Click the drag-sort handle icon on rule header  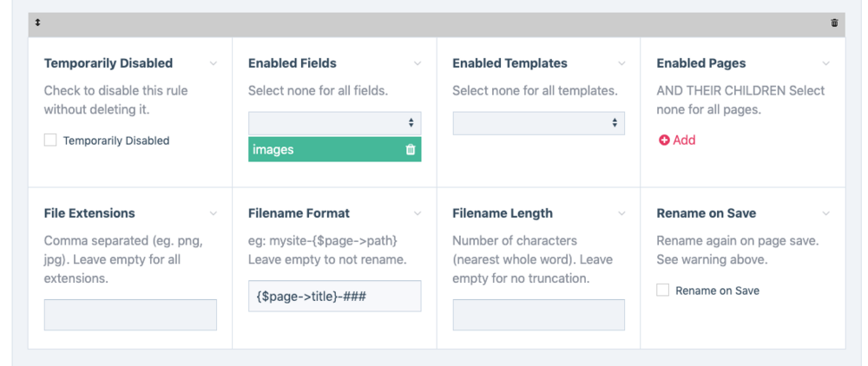pos(37,23)
